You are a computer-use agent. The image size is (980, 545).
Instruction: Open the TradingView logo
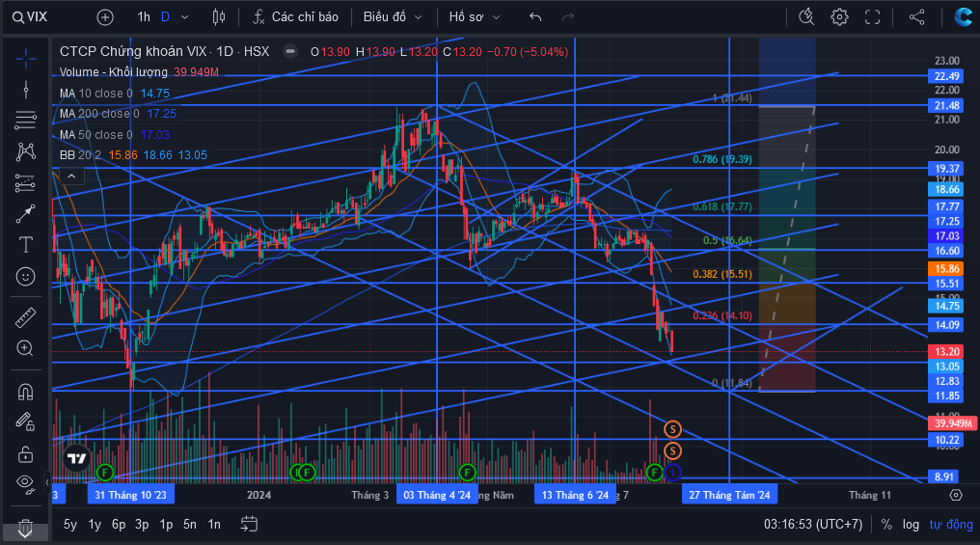77,459
